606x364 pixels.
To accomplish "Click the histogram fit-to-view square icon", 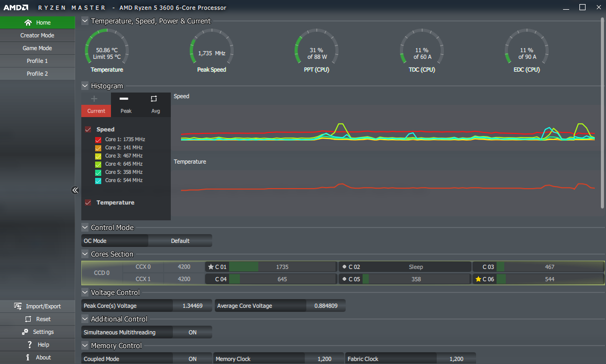I will pos(154,99).
